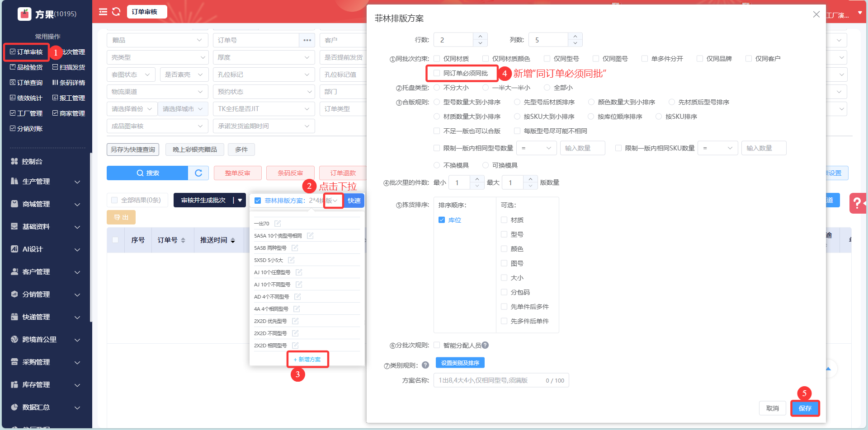Click the 订单号 search field
The image size is (868, 430).
[x=256, y=40]
